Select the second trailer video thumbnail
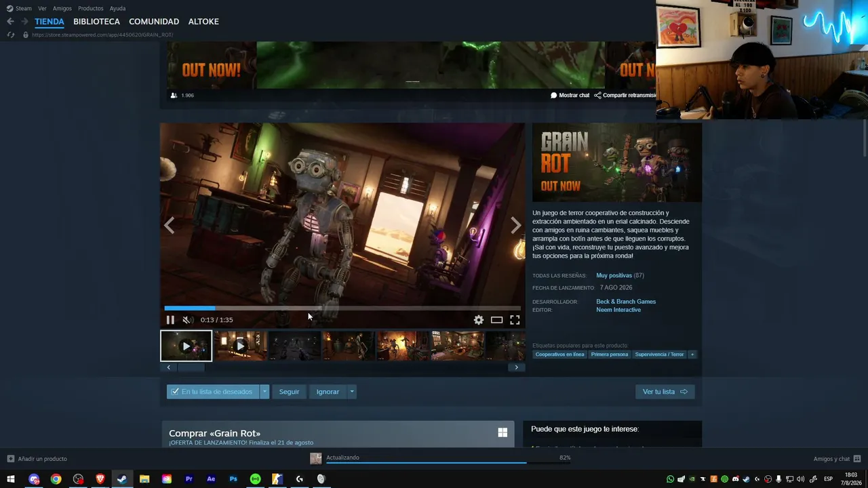The width and height of the screenshot is (868, 488). coord(240,346)
